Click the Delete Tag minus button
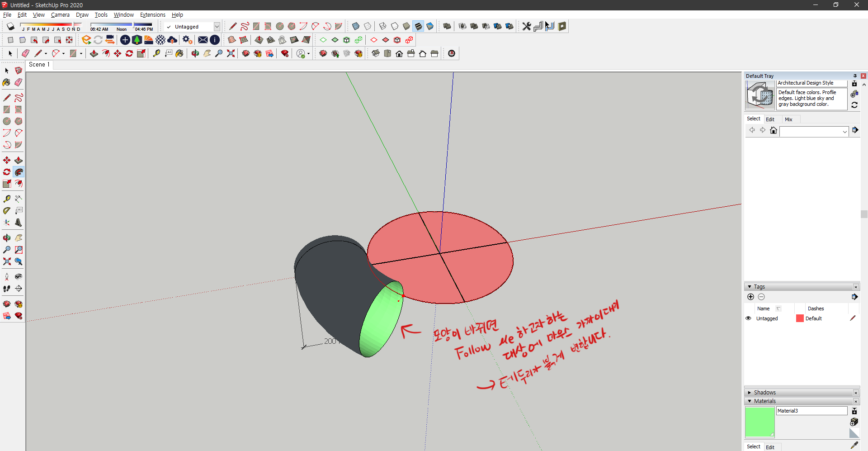Viewport: 868px width, 451px height. point(761,297)
